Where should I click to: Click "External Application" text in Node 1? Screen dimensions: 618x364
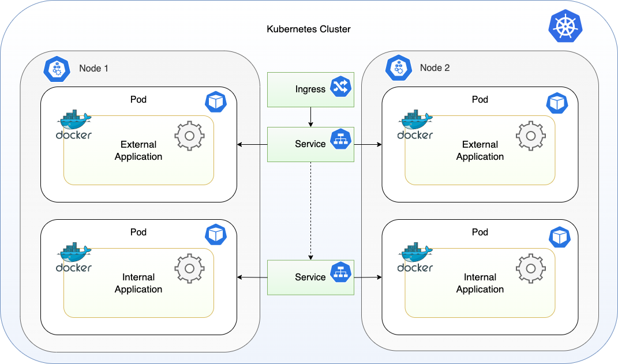(x=138, y=151)
